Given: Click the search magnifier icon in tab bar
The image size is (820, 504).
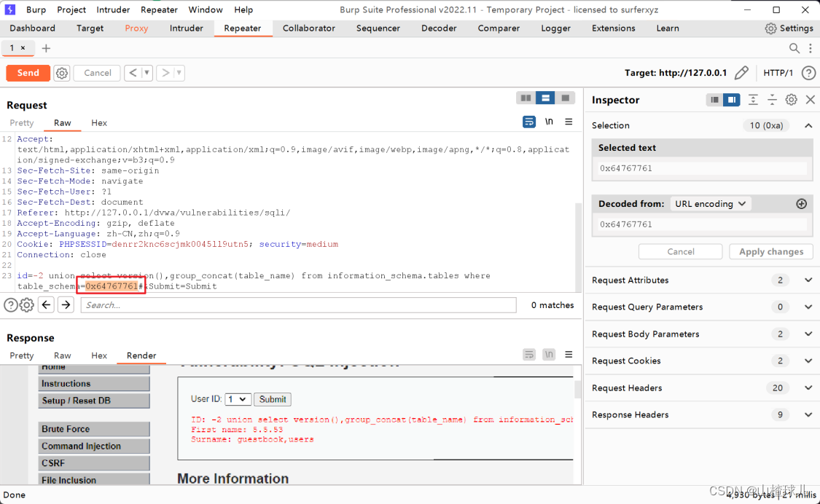Looking at the screenshot, I should pyautogui.click(x=794, y=49).
